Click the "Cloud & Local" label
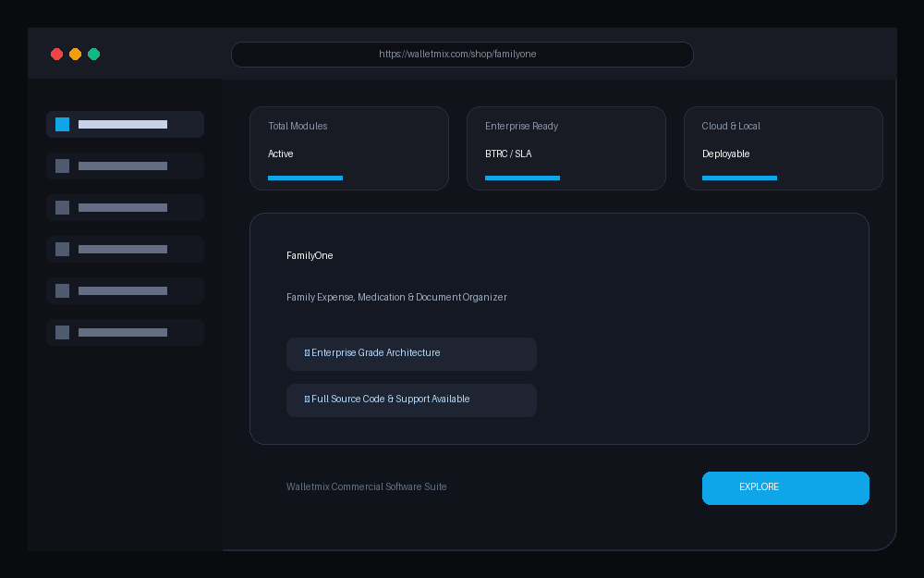924x578 pixels. [x=731, y=126]
